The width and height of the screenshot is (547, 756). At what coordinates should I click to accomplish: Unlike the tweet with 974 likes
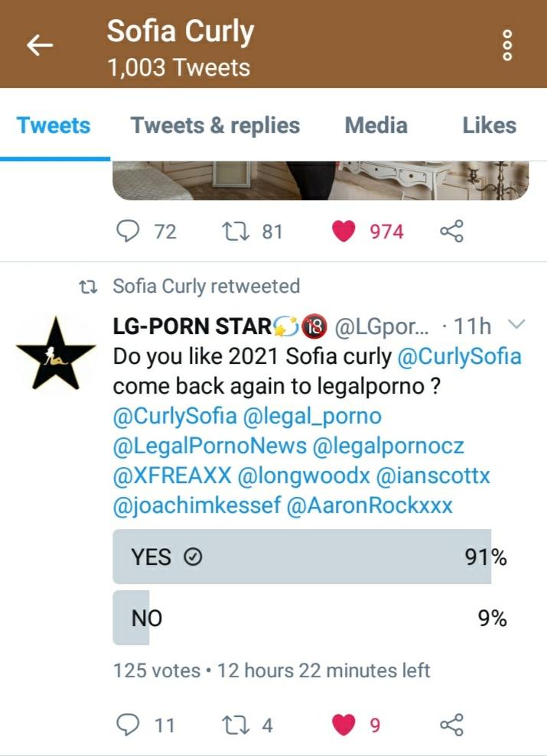pos(344,231)
